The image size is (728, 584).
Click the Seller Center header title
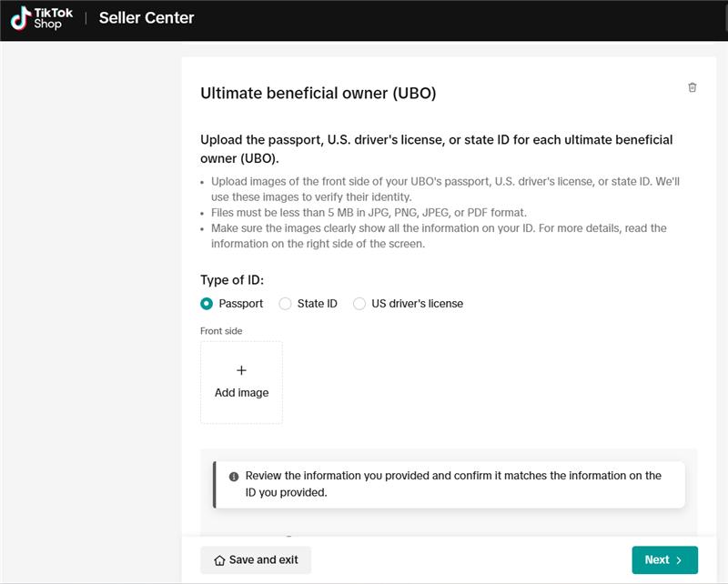click(x=147, y=18)
